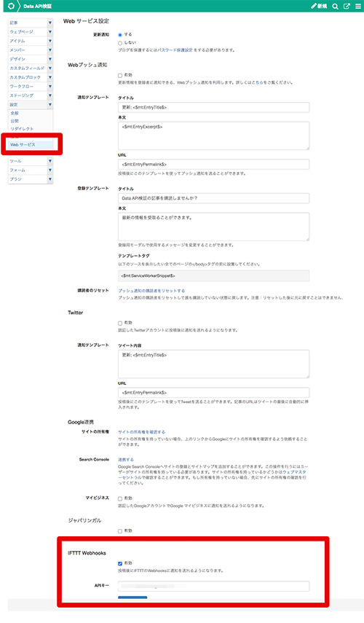Expand the プラン menu arrow

50,179
